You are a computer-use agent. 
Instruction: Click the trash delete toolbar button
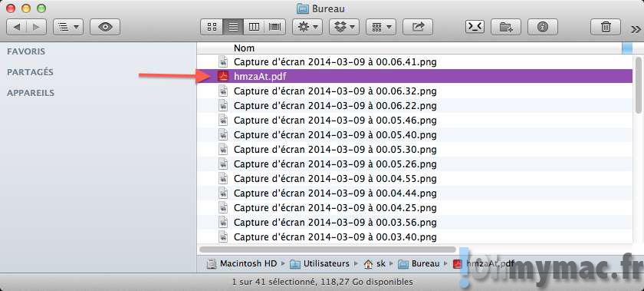click(606, 27)
